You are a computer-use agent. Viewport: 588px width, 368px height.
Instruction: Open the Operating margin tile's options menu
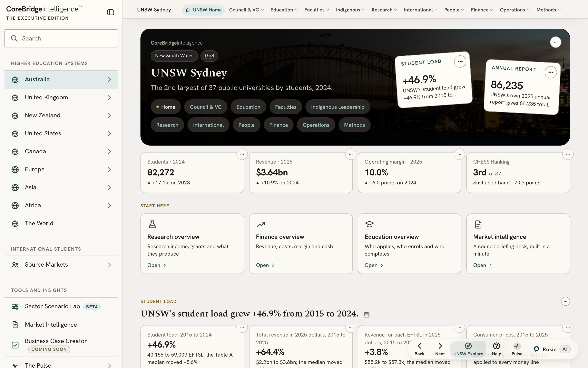pos(459,154)
